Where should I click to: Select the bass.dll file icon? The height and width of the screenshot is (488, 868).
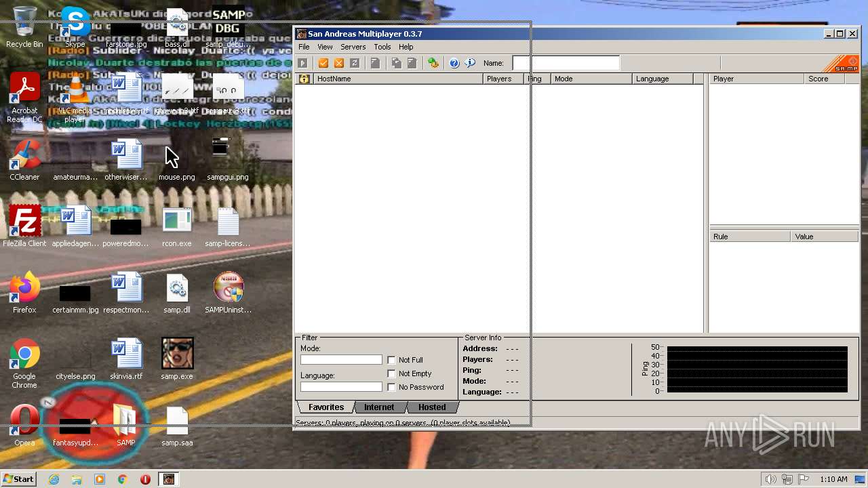click(177, 28)
